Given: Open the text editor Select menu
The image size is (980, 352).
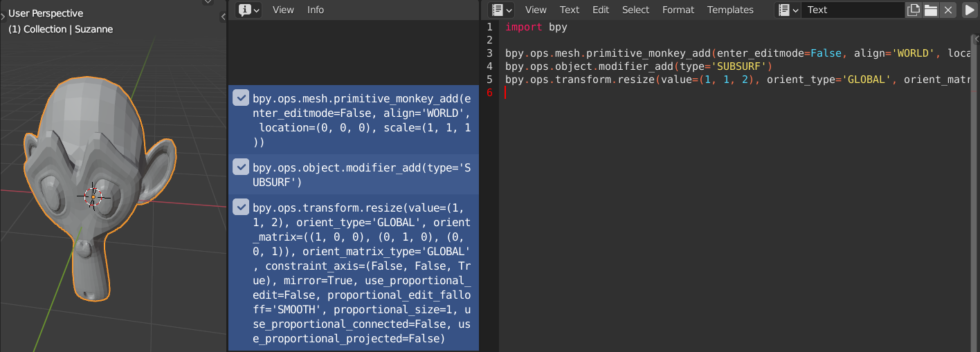Looking at the screenshot, I should click(635, 10).
